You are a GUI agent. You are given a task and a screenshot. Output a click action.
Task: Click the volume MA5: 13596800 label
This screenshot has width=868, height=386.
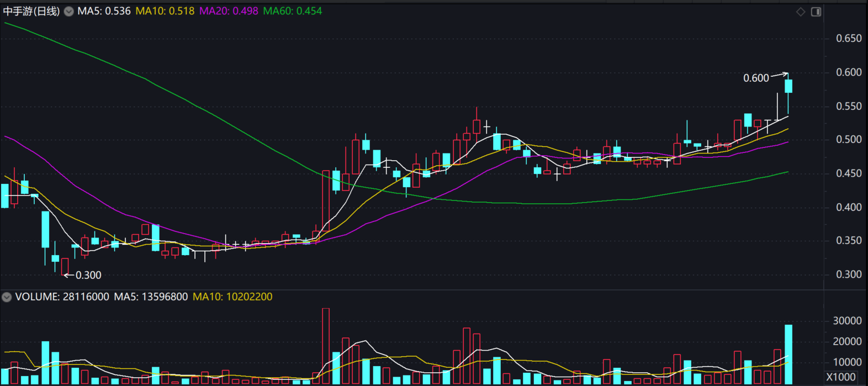(x=151, y=297)
